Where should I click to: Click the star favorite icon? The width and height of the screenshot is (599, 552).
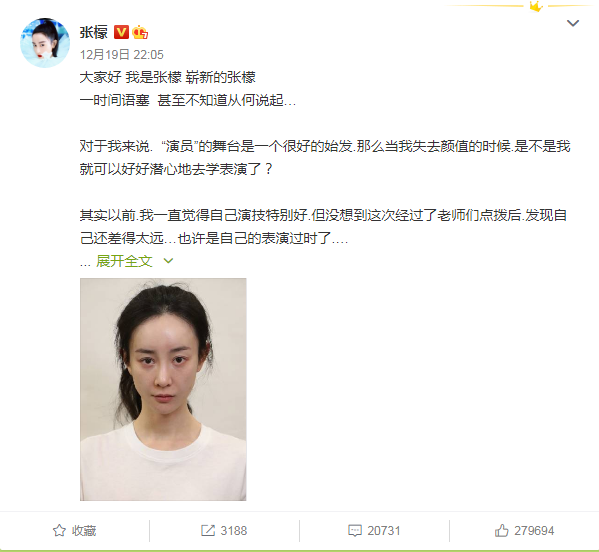click(x=59, y=531)
